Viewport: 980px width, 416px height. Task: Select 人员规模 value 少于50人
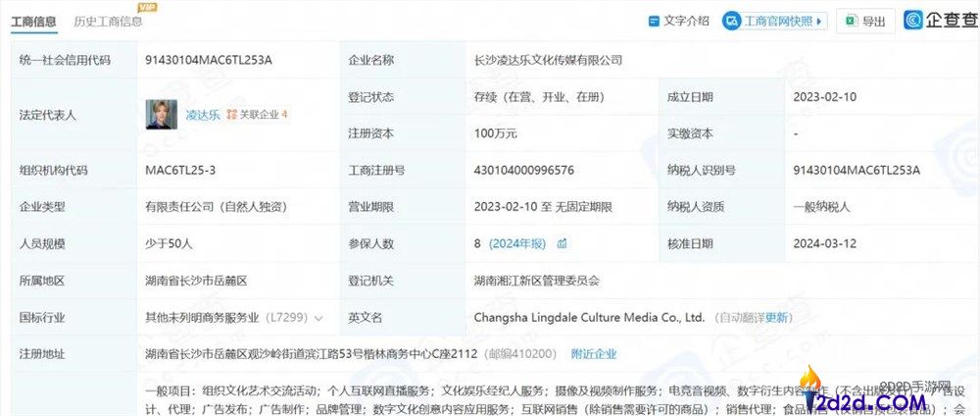click(169, 244)
